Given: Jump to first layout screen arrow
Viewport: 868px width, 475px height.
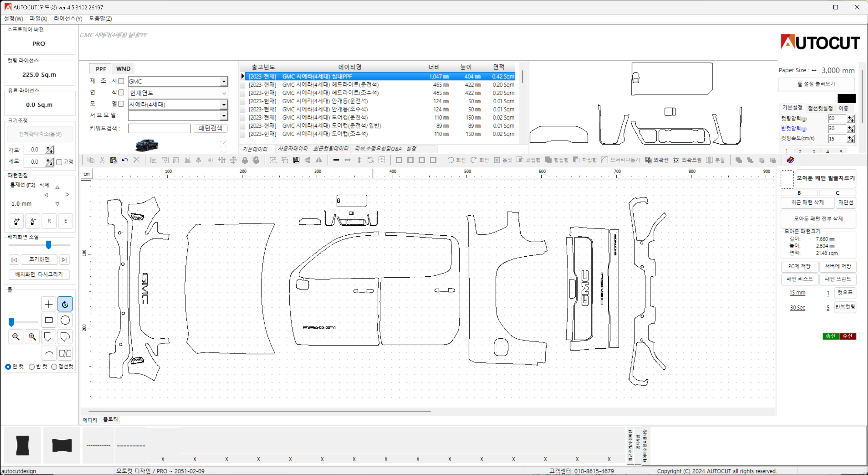Looking at the screenshot, I should (x=14, y=260).
